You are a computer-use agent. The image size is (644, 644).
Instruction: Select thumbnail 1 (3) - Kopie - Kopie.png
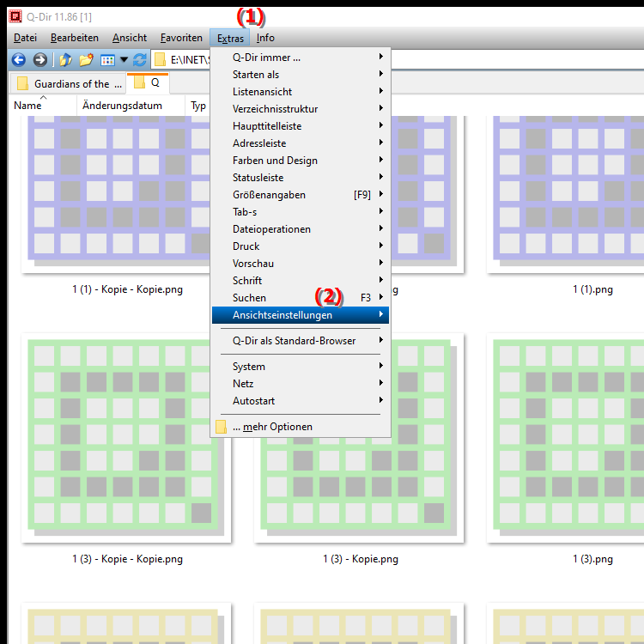point(126,438)
